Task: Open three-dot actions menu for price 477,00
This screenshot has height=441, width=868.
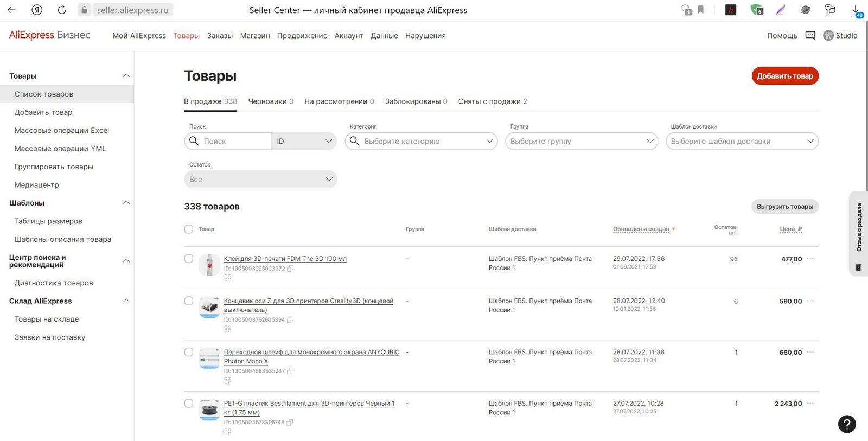Action: click(810, 259)
